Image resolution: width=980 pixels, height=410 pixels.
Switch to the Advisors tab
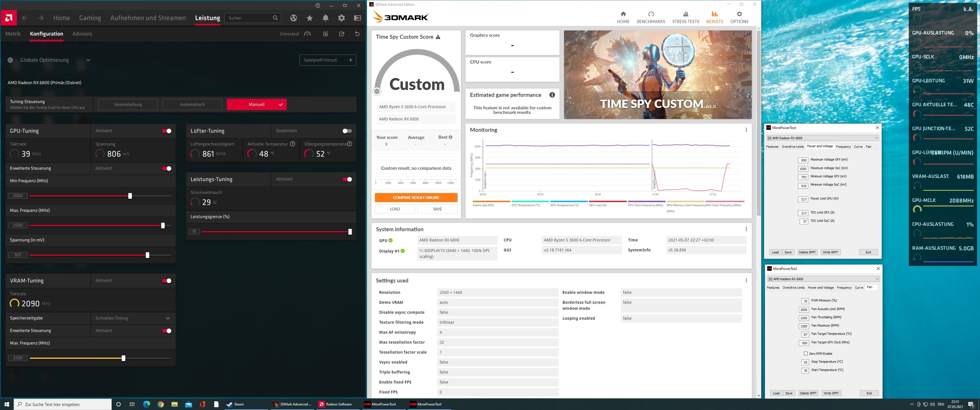point(82,34)
